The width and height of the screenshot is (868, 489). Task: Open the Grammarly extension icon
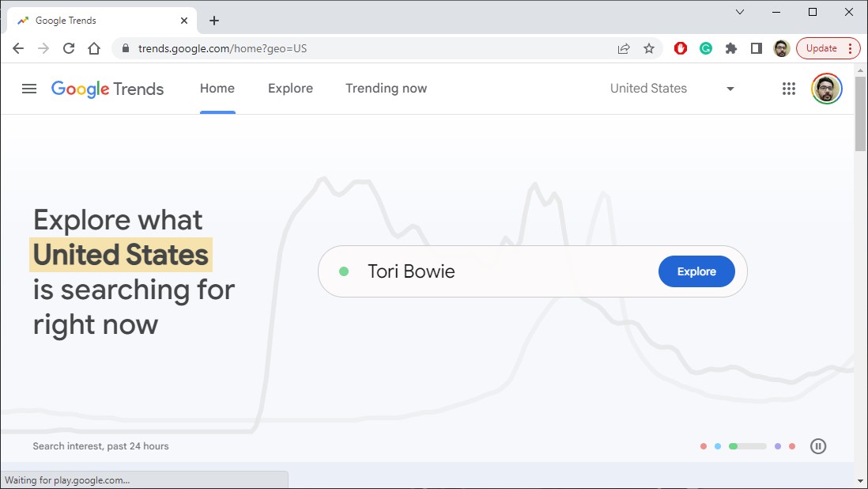[x=705, y=48]
